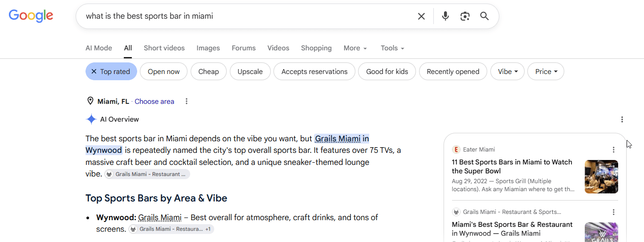The height and width of the screenshot is (242, 644).
Task: Open Miami's Best Sports Bar & Restaurant result
Action: pos(512,229)
